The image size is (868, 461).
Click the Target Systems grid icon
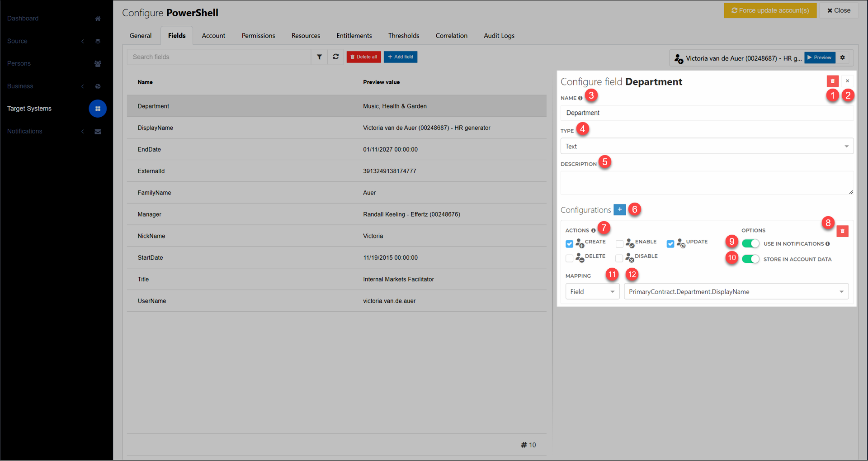click(98, 109)
